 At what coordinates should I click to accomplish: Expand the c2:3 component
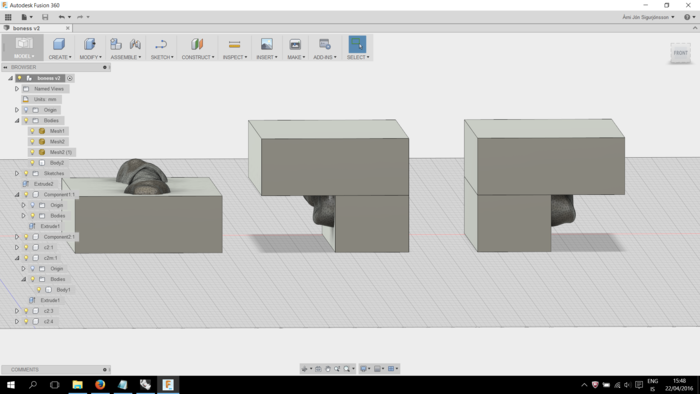[17, 311]
